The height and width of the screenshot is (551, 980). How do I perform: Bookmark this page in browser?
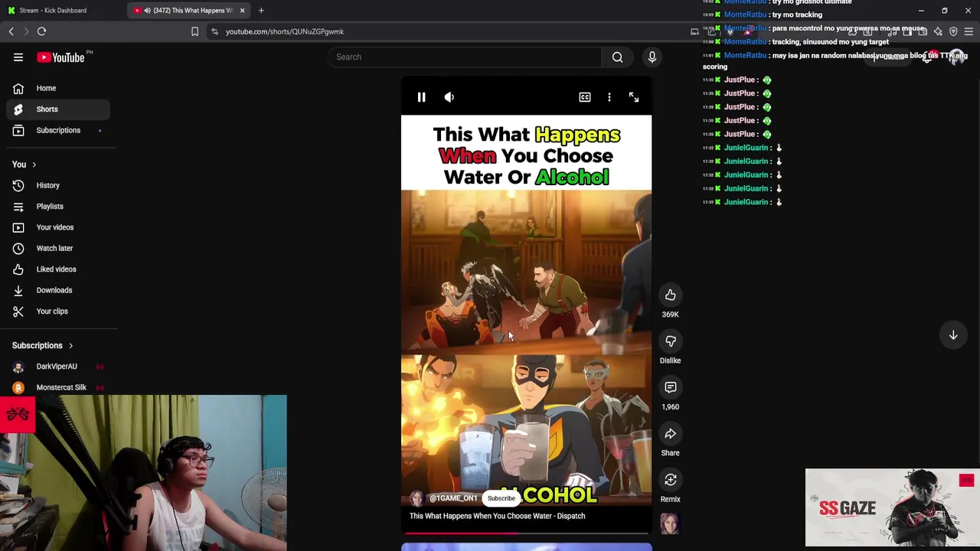pyautogui.click(x=194, y=31)
